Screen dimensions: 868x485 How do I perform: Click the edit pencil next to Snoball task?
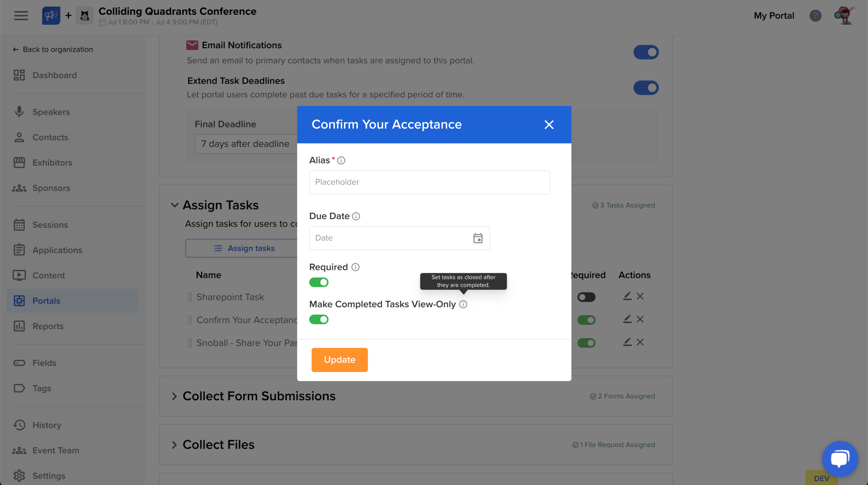pos(627,342)
